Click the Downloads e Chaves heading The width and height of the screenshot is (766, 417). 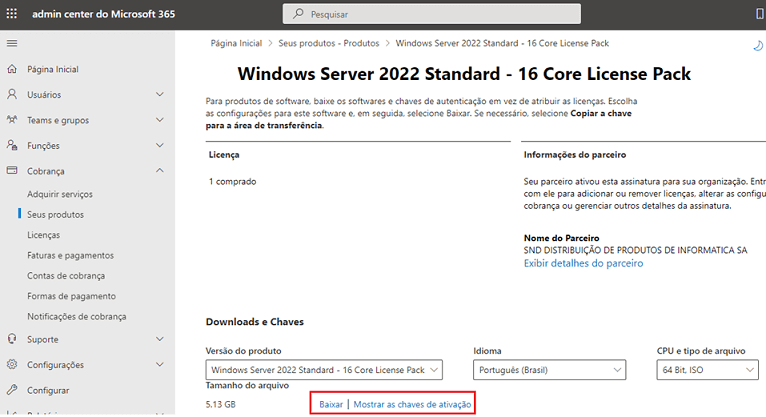coord(255,322)
